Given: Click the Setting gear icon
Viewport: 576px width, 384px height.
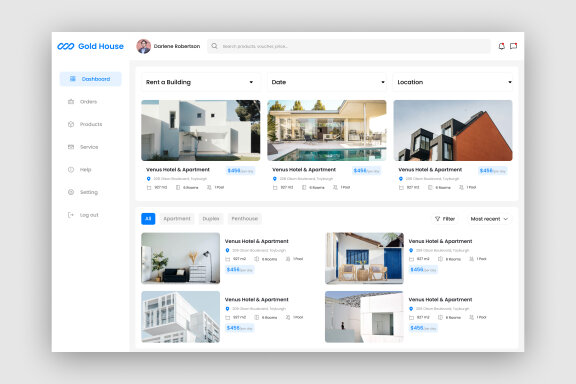Looking at the screenshot, I should pos(71,192).
